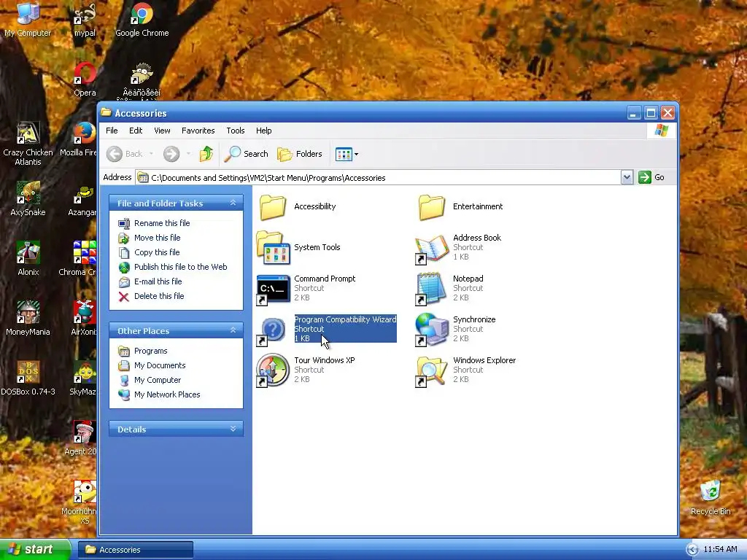Open the Help menu
The width and height of the screenshot is (747, 560).
click(x=263, y=131)
